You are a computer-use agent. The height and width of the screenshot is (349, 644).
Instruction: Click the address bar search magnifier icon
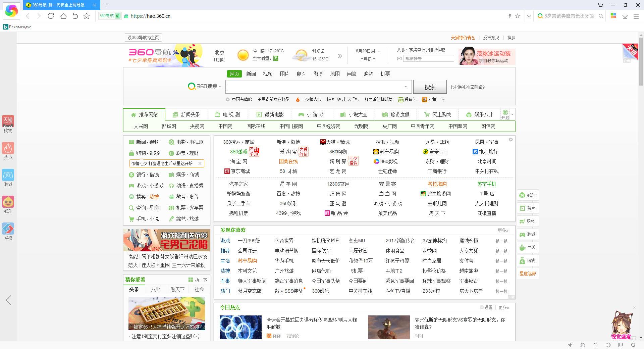point(601,16)
